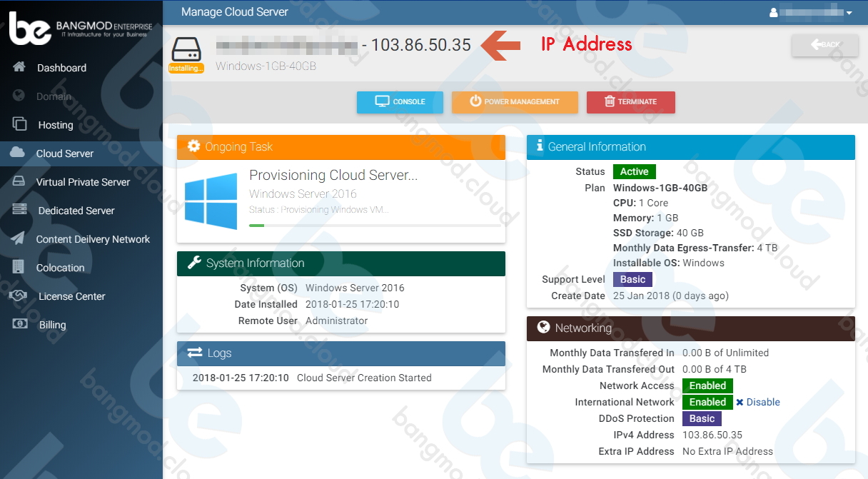Disable International Network link

click(758, 402)
